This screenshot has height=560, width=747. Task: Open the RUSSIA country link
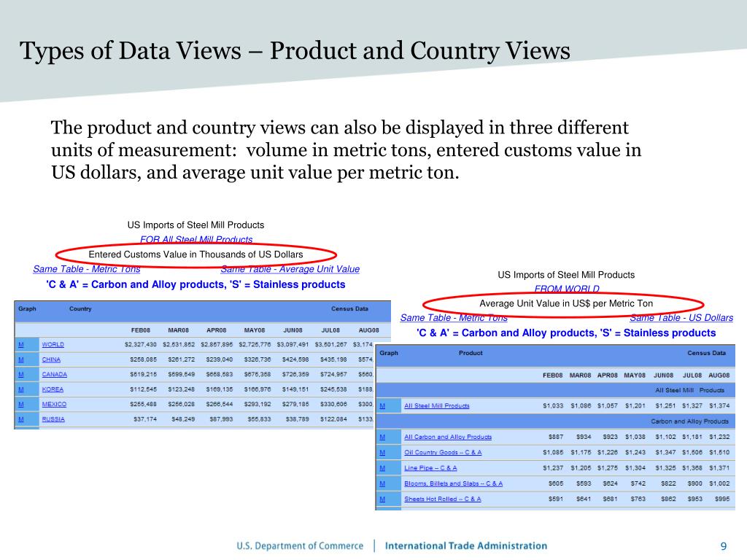coord(53,419)
